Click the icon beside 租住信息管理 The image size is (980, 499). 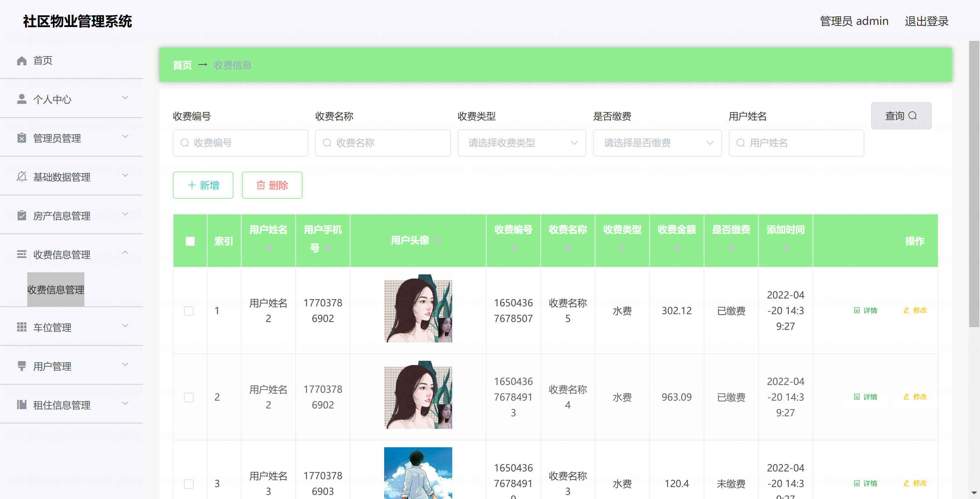click(x=22, y=405)
